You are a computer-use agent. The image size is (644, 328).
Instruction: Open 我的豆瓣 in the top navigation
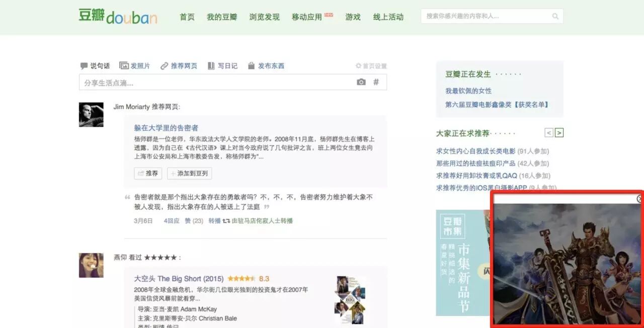222,17
